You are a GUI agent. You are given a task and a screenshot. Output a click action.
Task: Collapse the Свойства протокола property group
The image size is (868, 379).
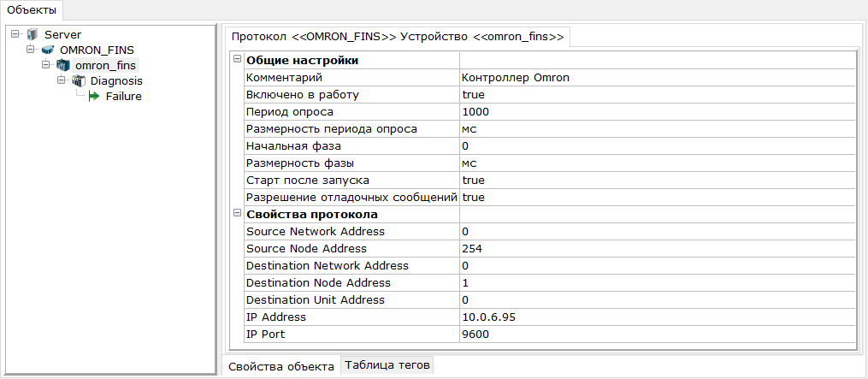237,214
